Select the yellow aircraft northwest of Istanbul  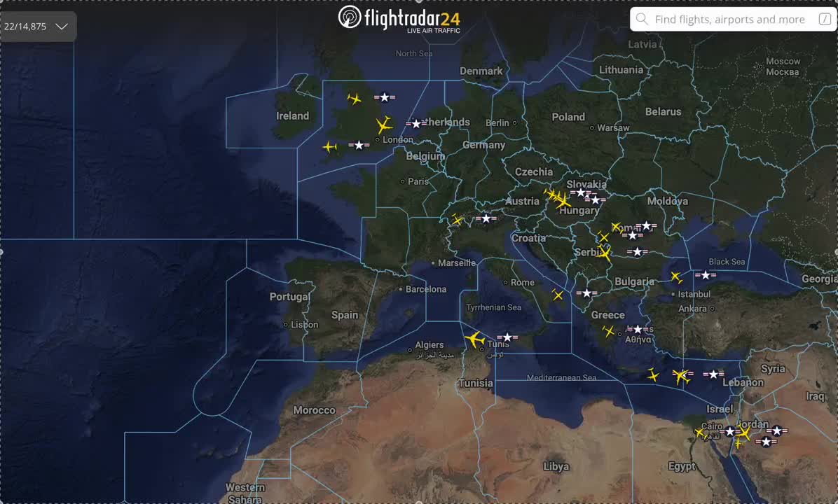pyautogui.click(x=676, y=276)
